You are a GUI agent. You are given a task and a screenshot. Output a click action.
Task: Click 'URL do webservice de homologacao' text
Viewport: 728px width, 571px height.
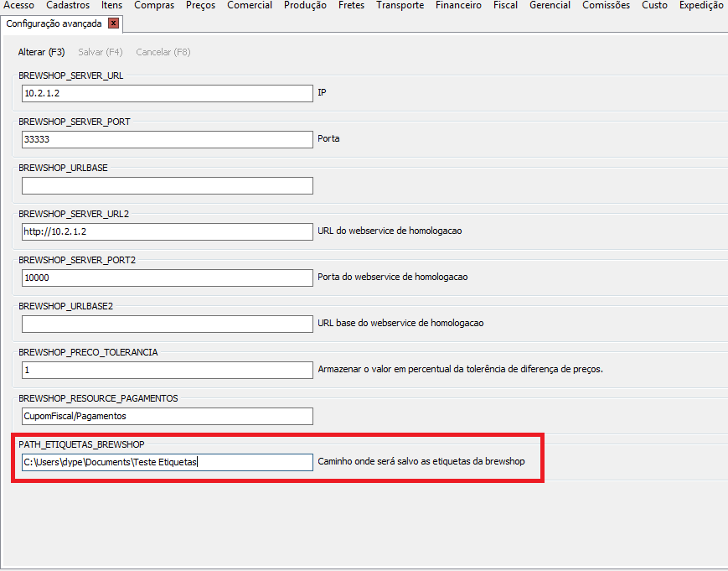click(x=390, y=231)
